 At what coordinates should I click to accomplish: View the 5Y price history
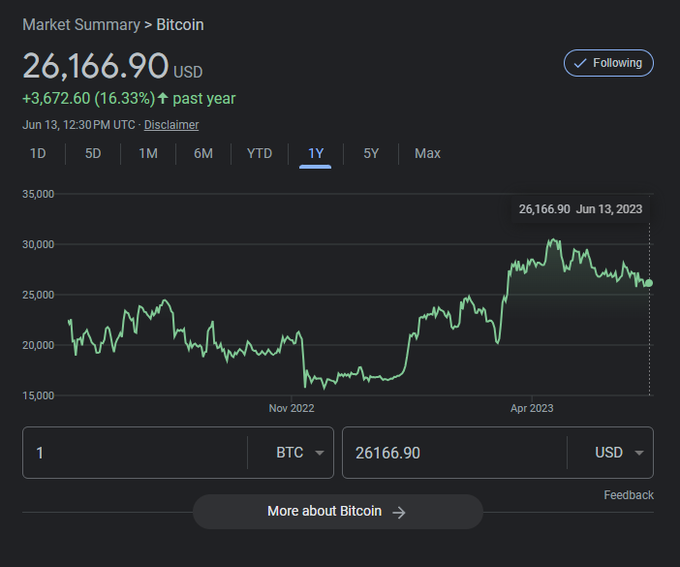(371, 153)
